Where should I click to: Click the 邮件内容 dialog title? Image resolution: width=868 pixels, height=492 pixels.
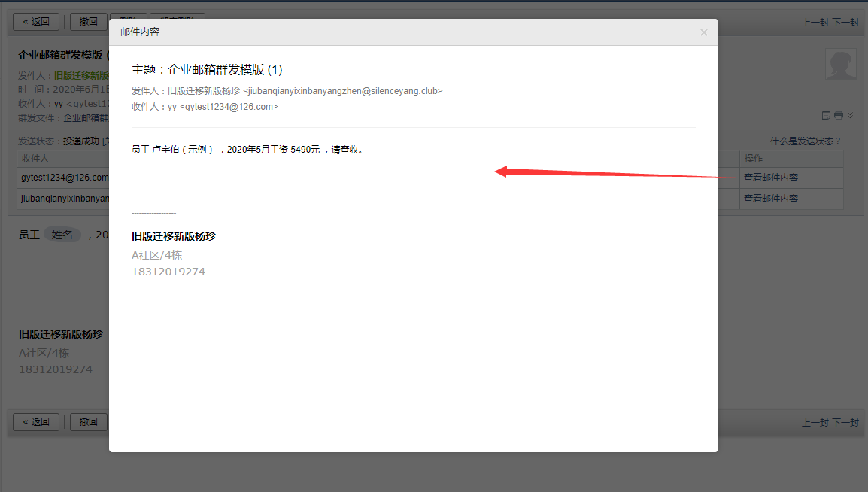140,32
